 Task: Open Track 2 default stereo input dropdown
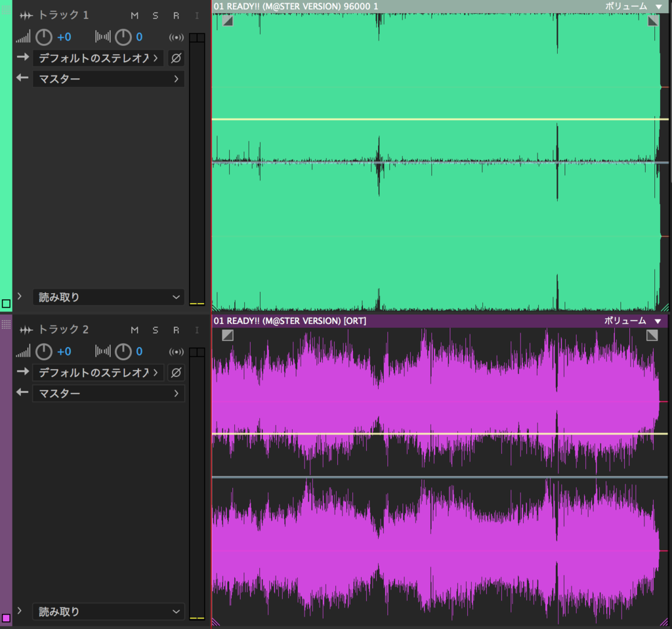click(98, 373)
